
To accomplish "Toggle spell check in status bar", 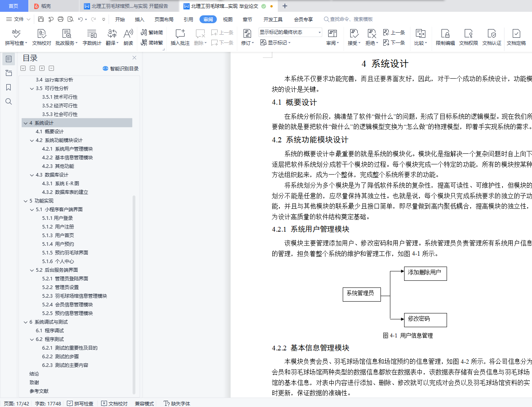I will pyautogui.click(x=80, y=403).
